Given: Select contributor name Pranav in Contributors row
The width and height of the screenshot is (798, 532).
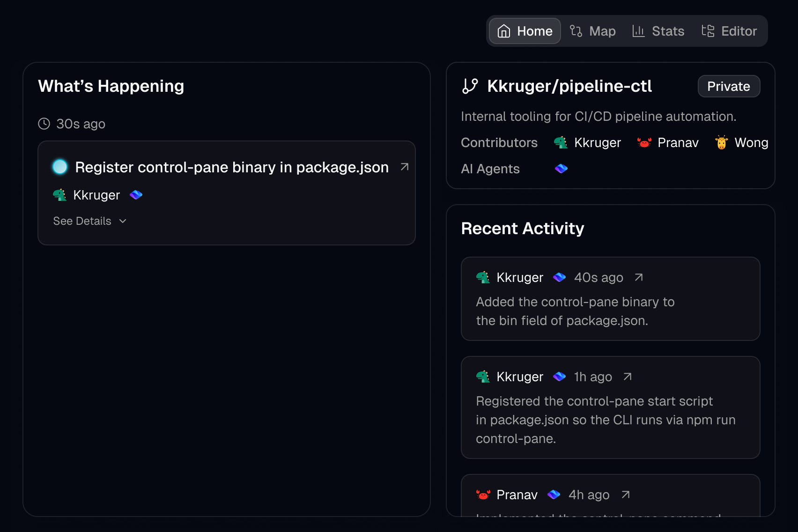Looking at the screenshot, I should 678,142.
